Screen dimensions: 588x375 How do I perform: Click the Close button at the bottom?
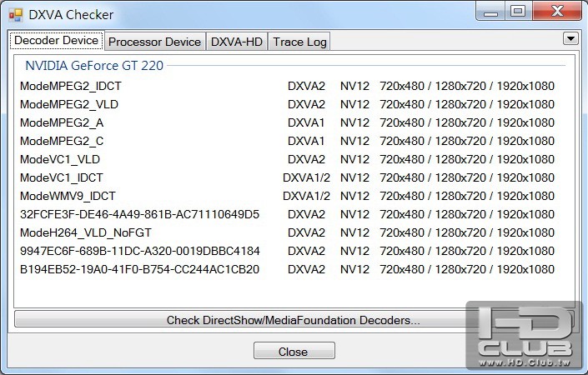294,351
